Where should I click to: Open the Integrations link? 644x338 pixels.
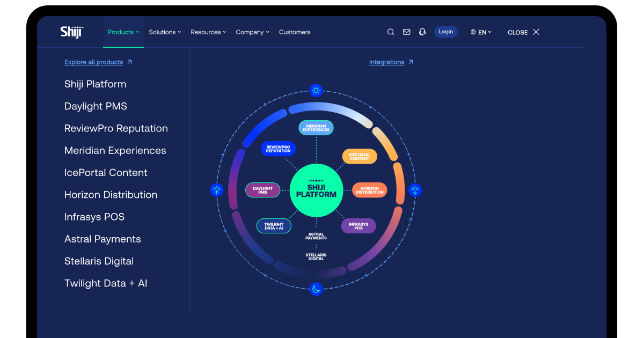387,62
